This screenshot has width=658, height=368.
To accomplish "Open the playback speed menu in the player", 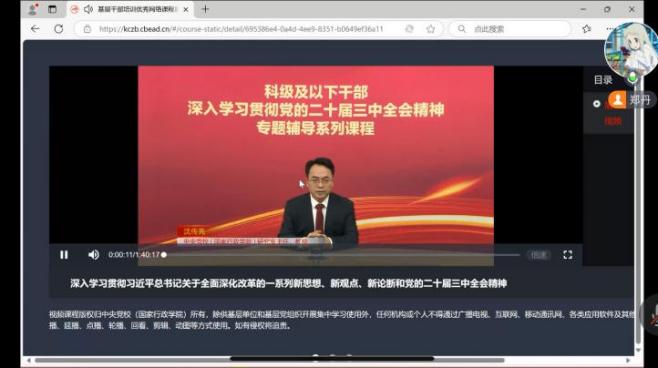I will coord(539,255).
